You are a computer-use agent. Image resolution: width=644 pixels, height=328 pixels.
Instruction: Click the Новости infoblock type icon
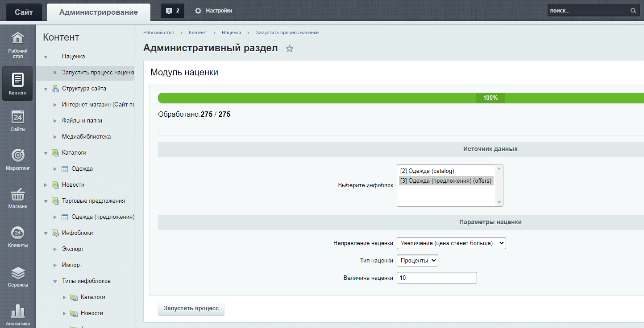tap(74, 313)
